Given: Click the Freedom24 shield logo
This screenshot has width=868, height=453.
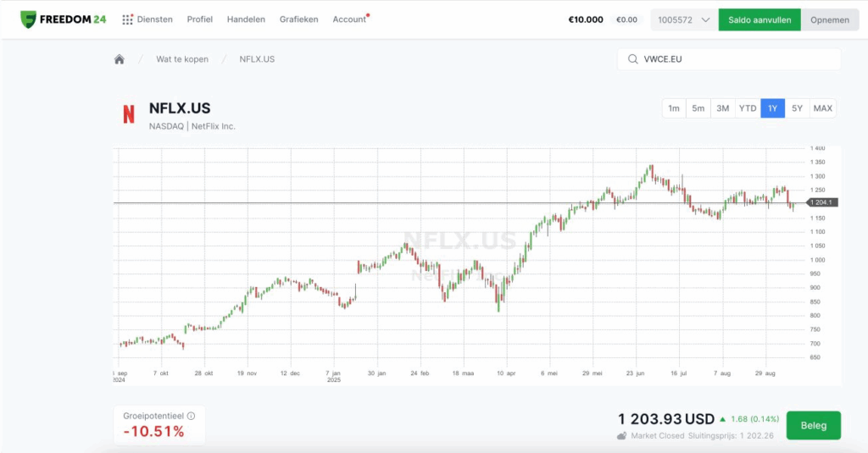Looking at the screenshot, I should (28, 19).
